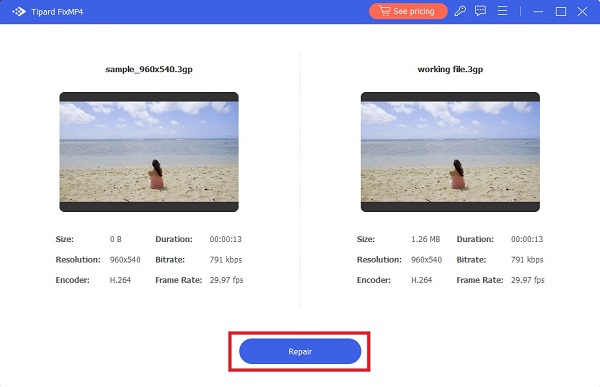The image size is (600, 387).
Task: Click the sample file's 960x540 resolution value
Action: tap(125, 260)
